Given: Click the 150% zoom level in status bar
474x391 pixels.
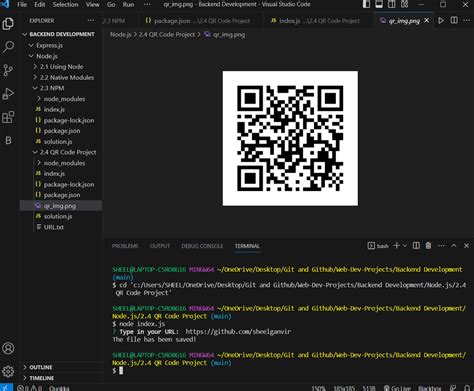Looking at the screenshot, I should coord(318,388).
